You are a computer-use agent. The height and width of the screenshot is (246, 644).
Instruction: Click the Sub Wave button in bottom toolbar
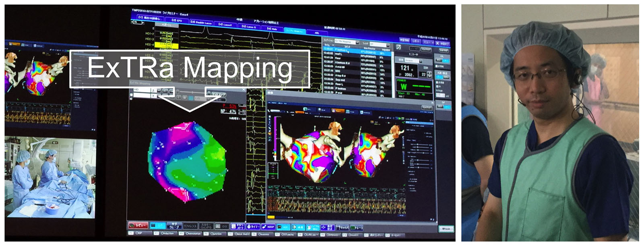coord(173,226)
